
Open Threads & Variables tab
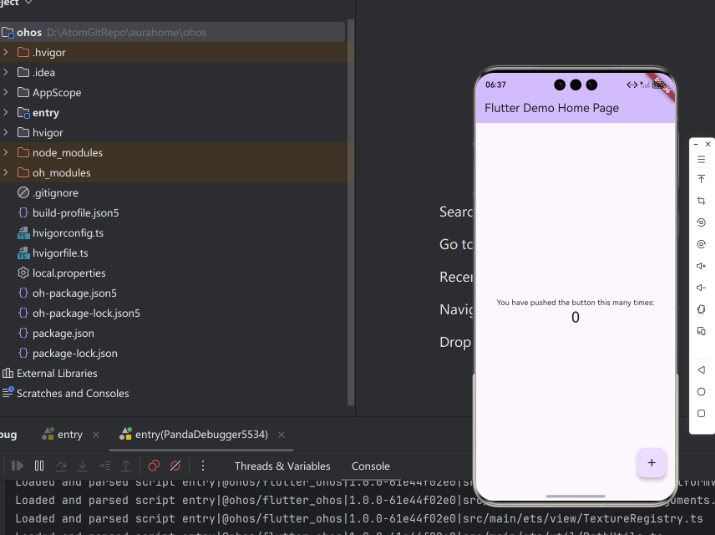pyautogui.click(x=282, y=466)
